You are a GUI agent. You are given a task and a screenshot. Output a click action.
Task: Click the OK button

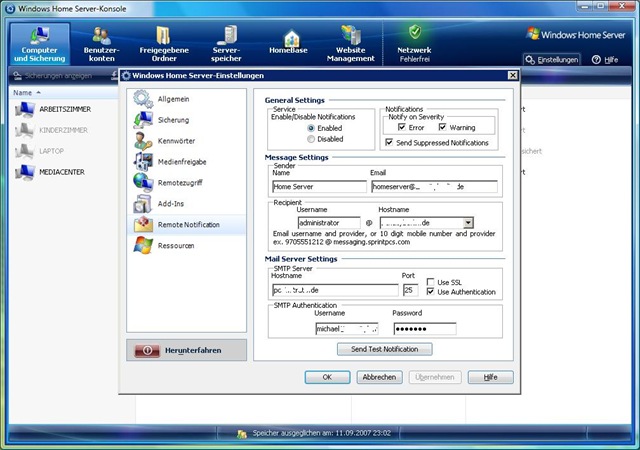coord(327,377)
